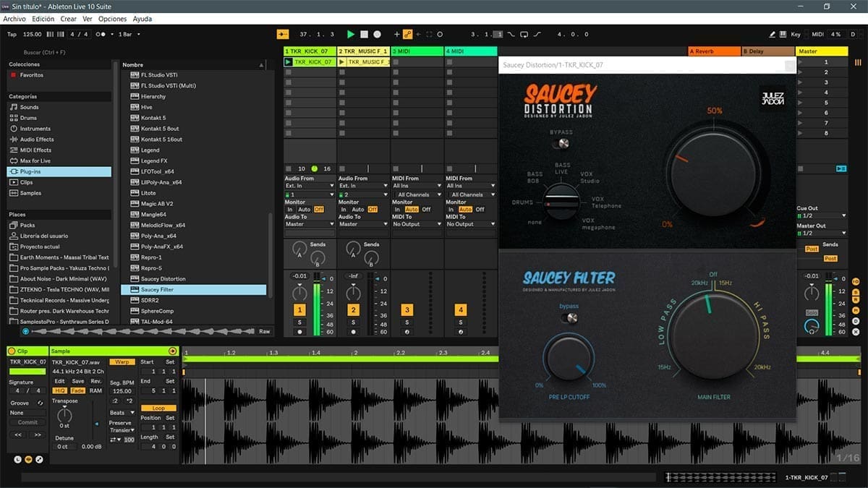Click the Raw button in browser preview
Screen dimensions: 868x488
265,331
